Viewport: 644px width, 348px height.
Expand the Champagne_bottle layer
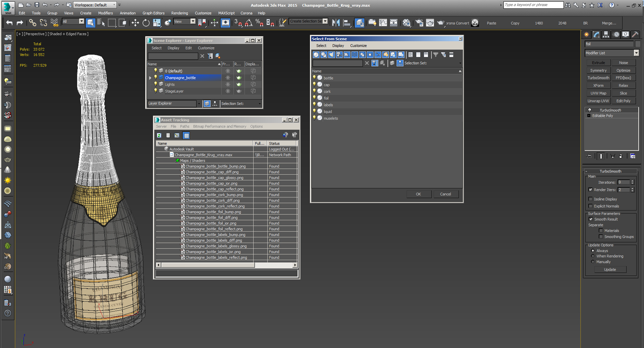pyautogui.click(x=151, y=78)
